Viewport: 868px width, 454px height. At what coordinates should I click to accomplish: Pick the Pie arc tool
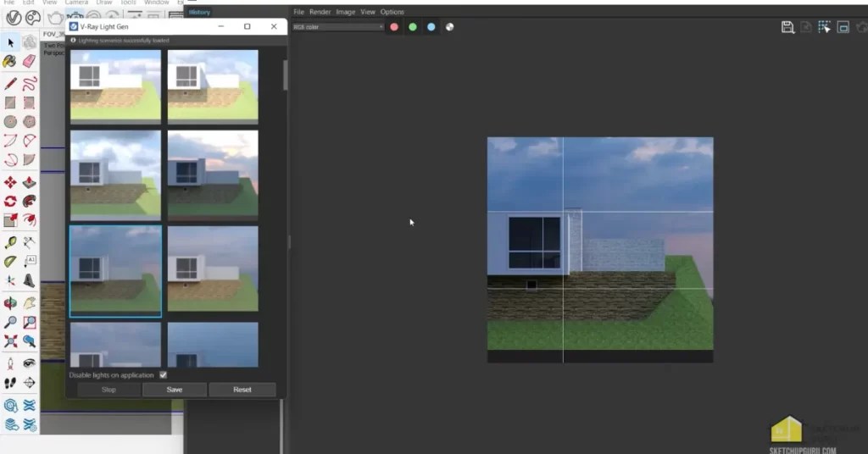click(x=30, y=160)
